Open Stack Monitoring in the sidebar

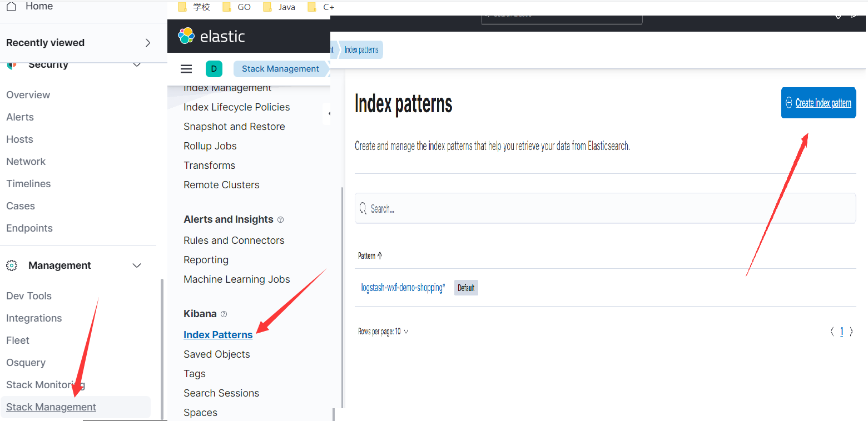tap(46, 385)
